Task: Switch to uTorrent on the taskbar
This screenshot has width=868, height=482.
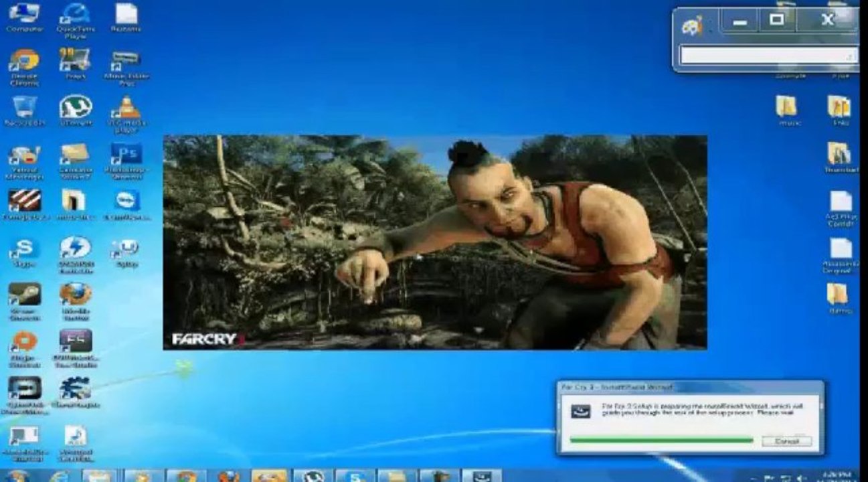Action: click(x=313, y=476)
